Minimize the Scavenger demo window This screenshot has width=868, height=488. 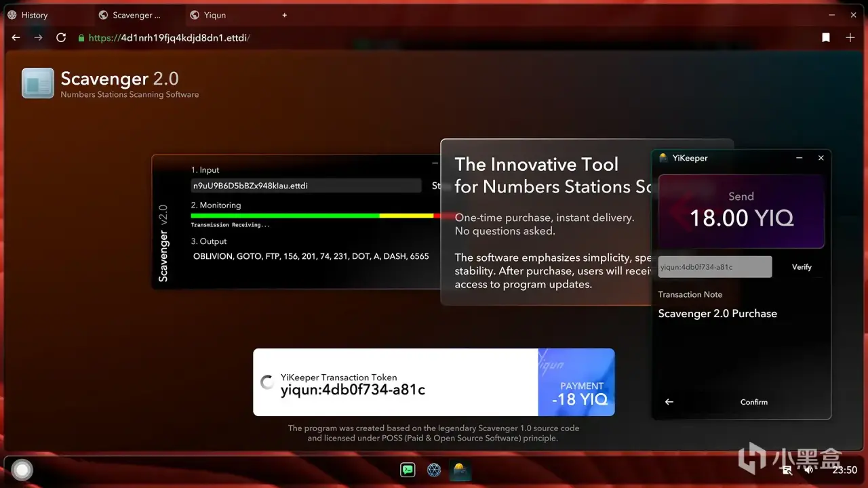(x=435, y=163)
